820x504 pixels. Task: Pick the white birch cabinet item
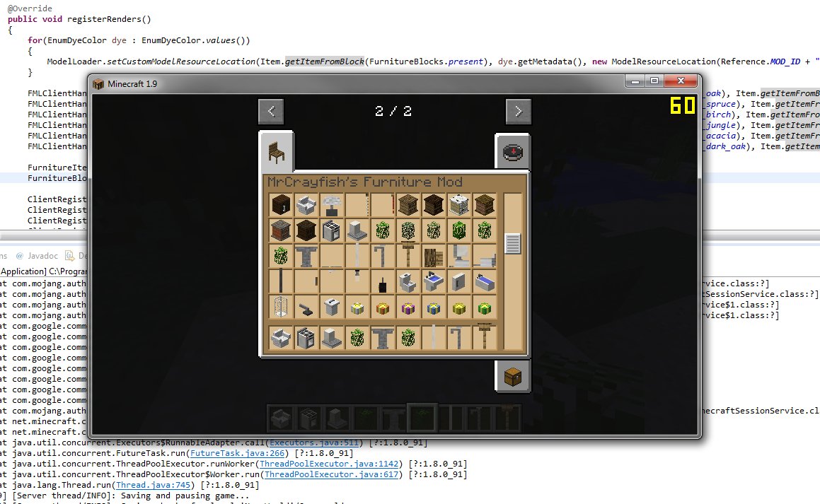[x=458, y=205]
